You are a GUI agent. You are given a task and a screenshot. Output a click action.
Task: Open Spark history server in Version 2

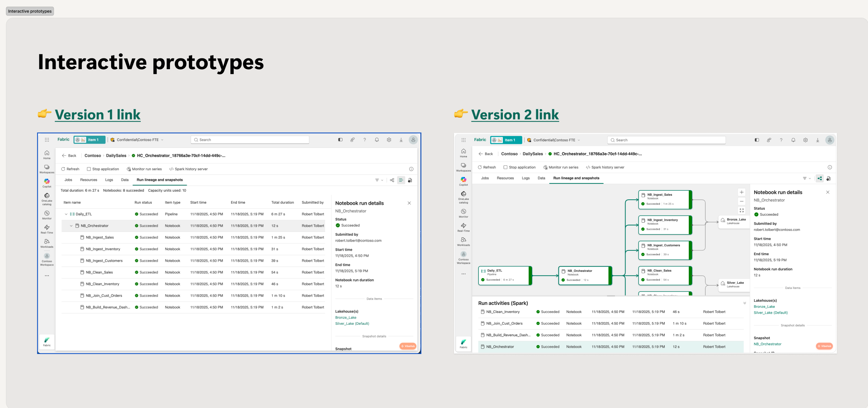point(605,167)
